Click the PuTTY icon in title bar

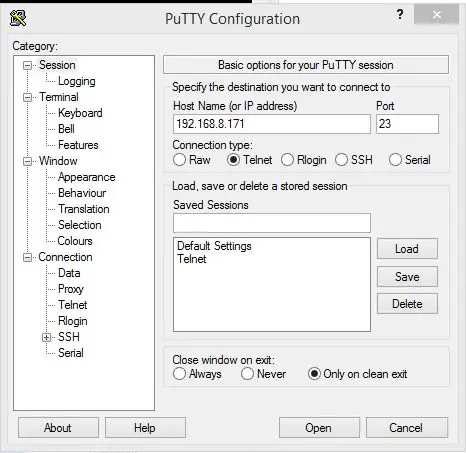18,18
